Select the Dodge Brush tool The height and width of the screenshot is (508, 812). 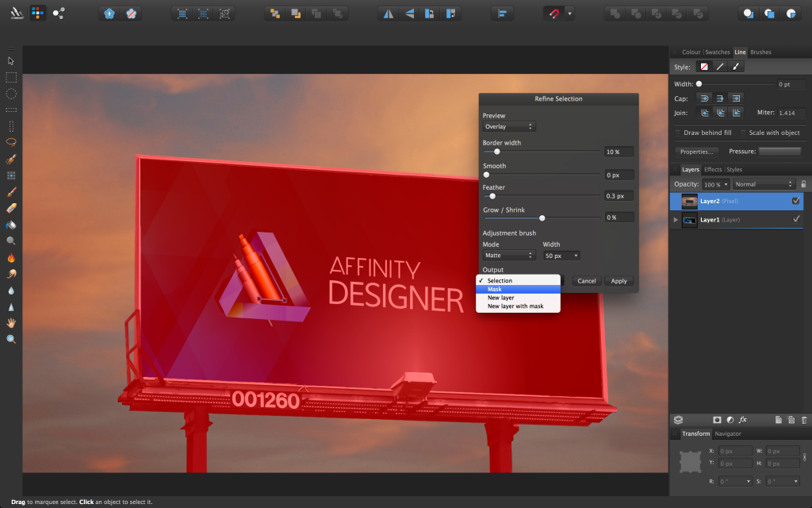[11, 241]
